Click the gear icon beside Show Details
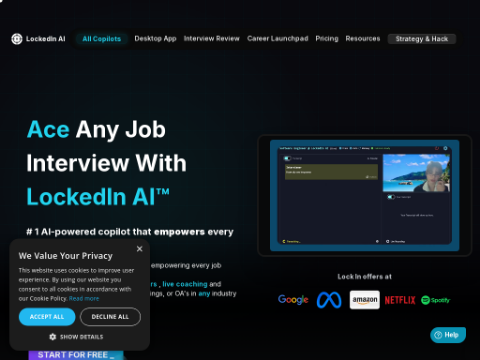Image resolution: width=480 pixels, height=360 pixels. [x=53, y=337]
